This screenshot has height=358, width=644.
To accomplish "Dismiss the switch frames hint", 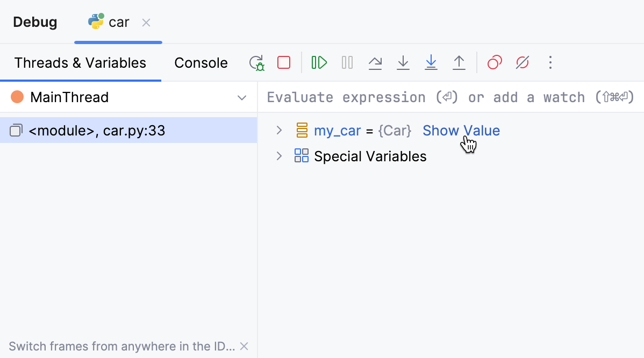I will coord(244,346).
